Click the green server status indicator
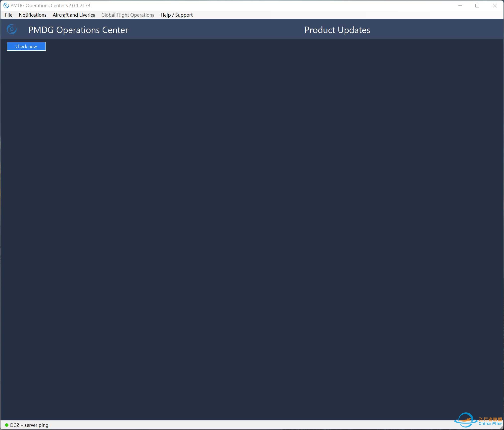The height and width of the screenshot is (430, 504). click(x=7, y=425)
